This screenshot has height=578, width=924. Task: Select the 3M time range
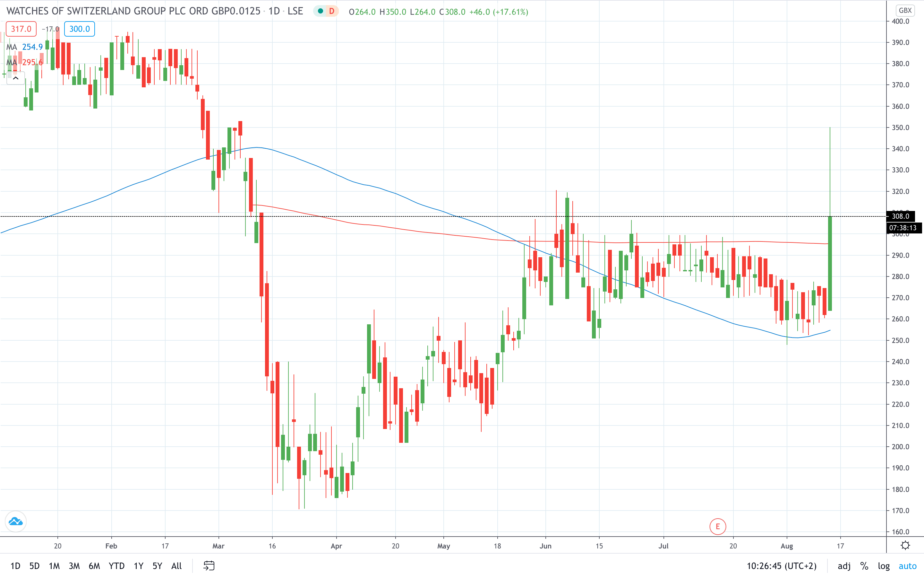[74, 566]
